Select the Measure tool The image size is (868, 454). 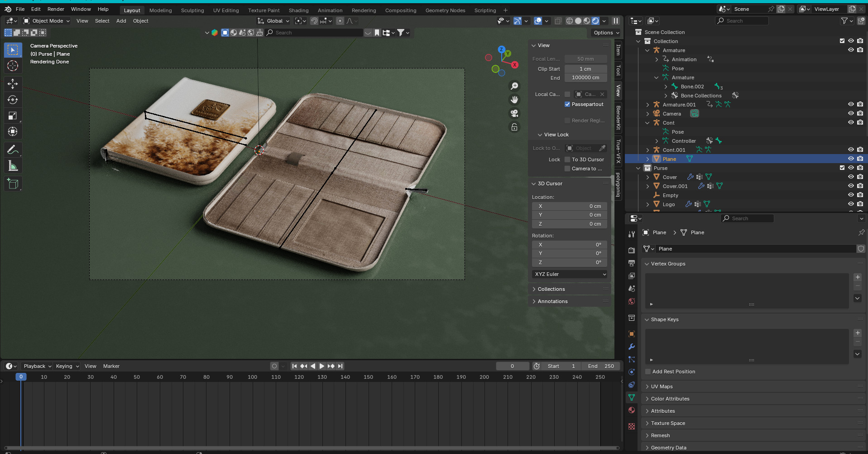click(x=13, y=166)
